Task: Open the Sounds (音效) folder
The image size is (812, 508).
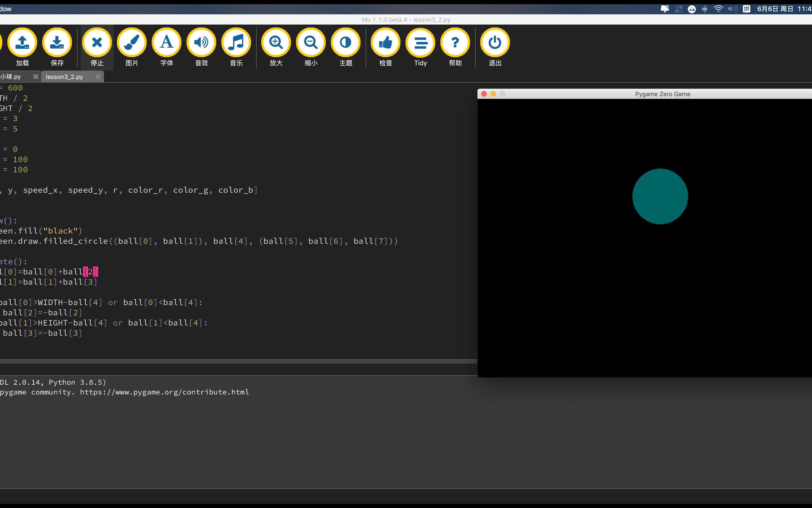Action: [x=201, y=43]
